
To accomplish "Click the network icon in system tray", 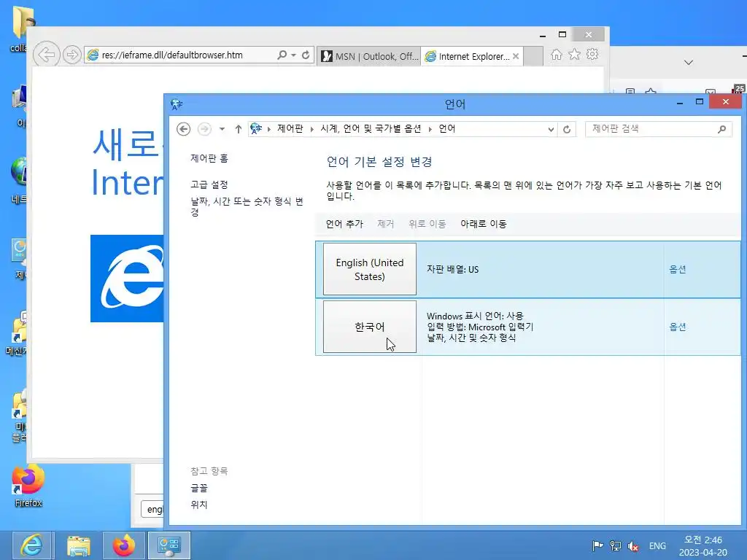I will point(616,545).
